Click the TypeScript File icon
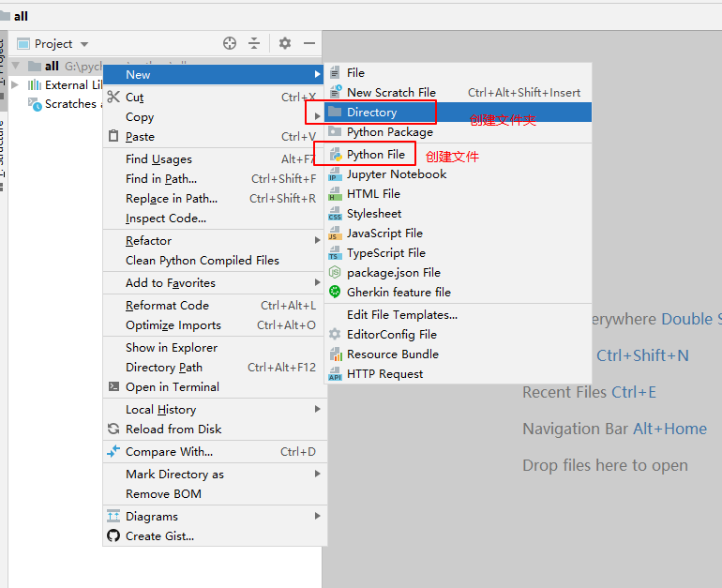 [336, 253]
